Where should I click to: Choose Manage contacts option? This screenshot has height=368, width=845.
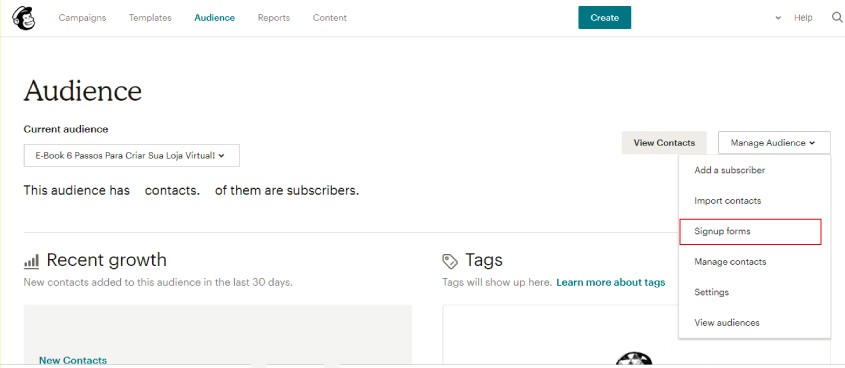click(730, 262)
